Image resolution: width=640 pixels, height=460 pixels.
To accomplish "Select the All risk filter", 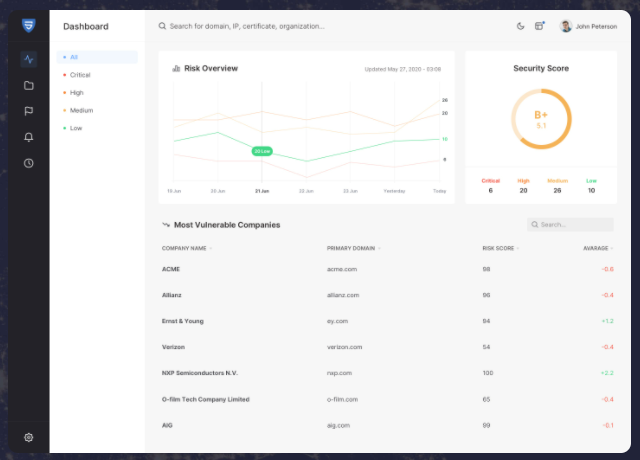I will point(97,57).
